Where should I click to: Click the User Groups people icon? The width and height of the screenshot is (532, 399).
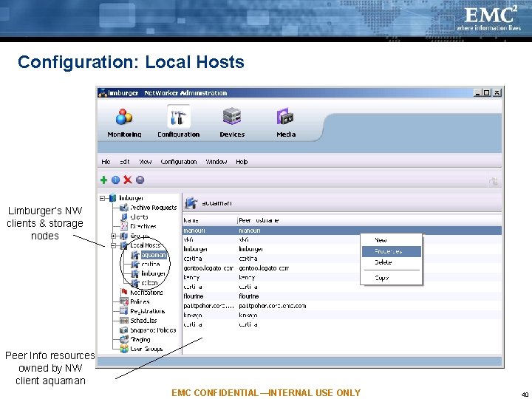pos(124,349)
